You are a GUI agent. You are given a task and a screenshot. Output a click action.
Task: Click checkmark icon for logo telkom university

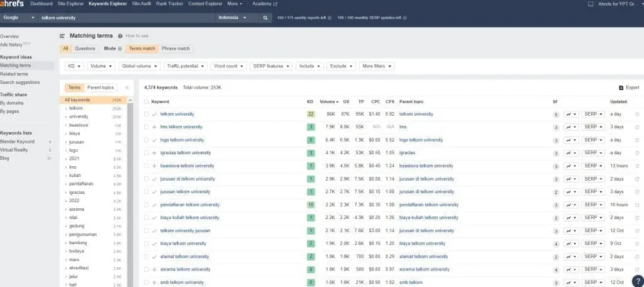coord(154,140)
